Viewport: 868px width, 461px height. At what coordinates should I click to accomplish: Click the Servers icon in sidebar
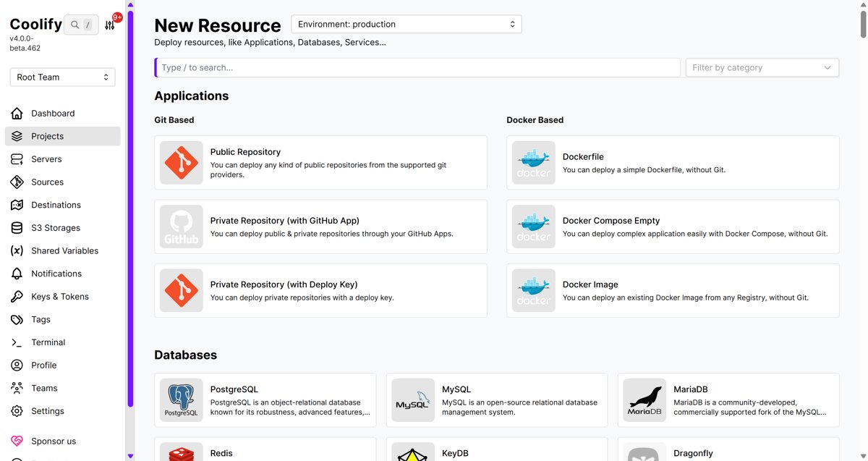[17, 159]
